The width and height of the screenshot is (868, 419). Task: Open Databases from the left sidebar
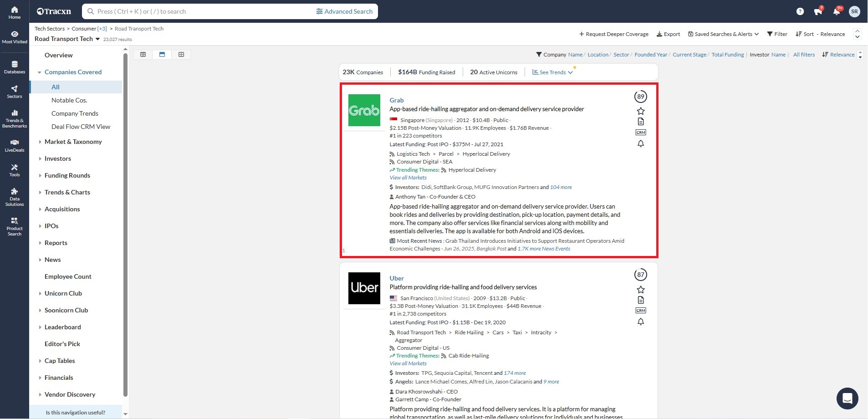tap(15, 67)
